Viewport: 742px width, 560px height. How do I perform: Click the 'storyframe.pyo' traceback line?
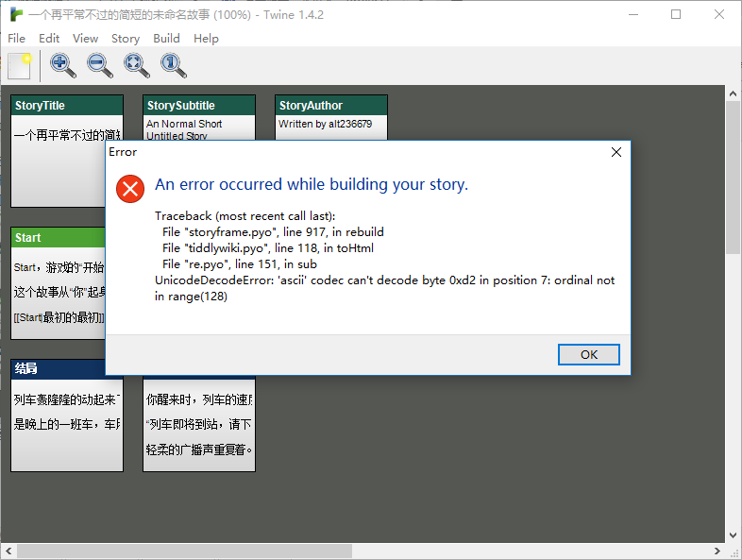tap(273, 232)
